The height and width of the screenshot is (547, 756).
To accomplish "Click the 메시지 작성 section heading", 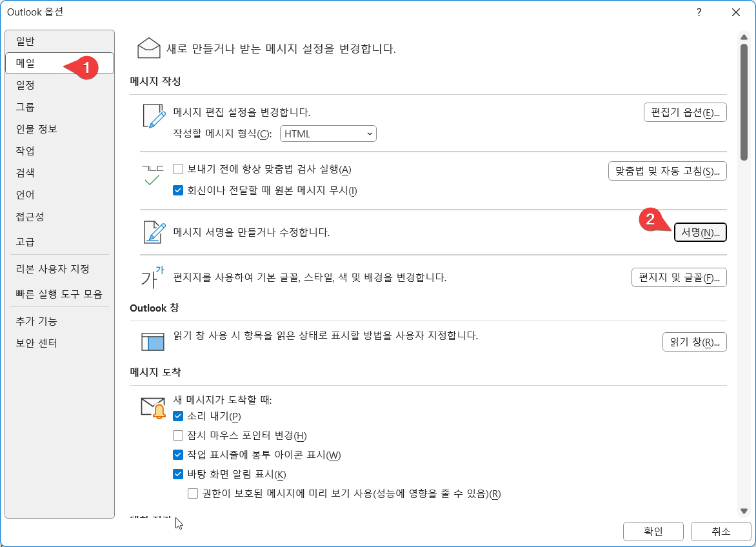I will click(x=155, y=81).
